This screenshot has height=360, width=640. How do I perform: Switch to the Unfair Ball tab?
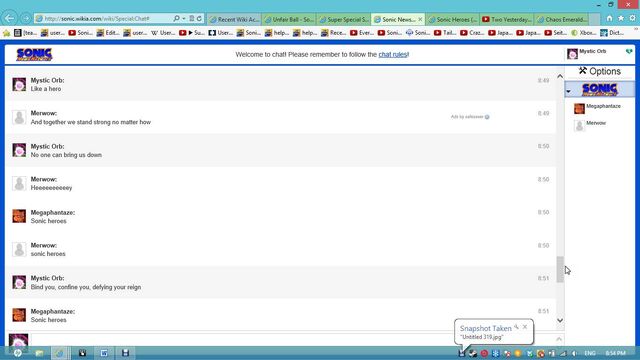click(289, 19)
